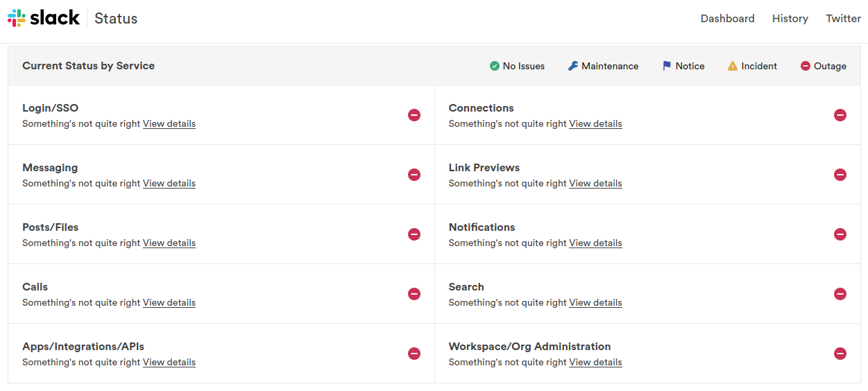868x391 pixels.
Task: Click the Calls service name
Action: click(35, 287)
